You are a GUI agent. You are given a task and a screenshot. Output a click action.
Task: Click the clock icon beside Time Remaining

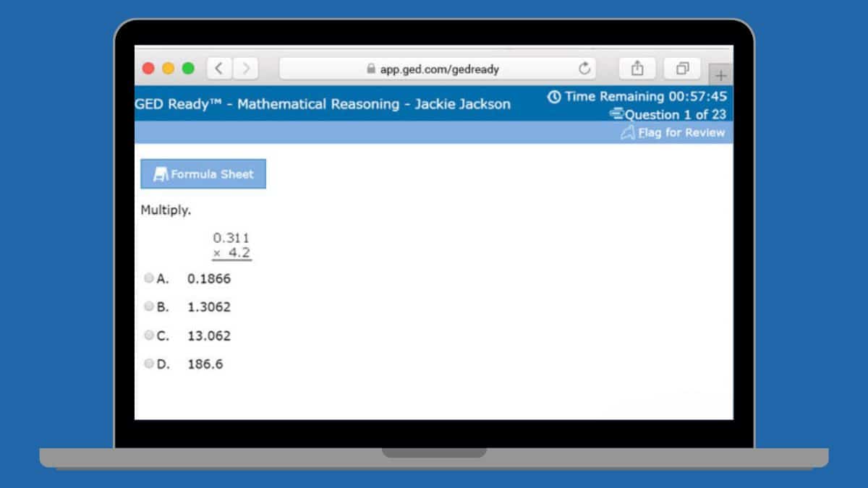pyautogui.click(x=554, y=97)
